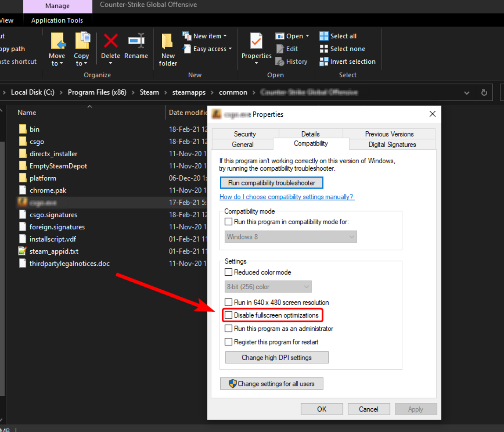This screenshot has width=504, height=432.
Task: Click steamapps in the address path
Action: [189, 92]
